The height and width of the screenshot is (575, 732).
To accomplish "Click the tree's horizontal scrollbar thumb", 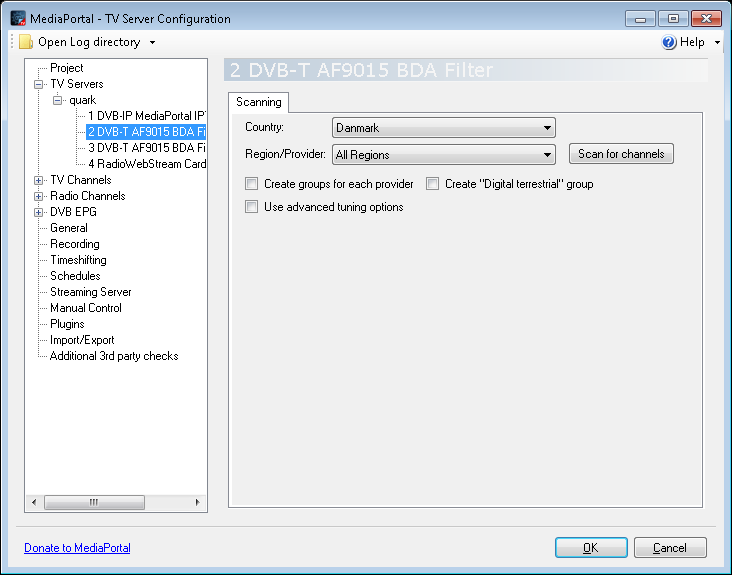I will [94, 502].
